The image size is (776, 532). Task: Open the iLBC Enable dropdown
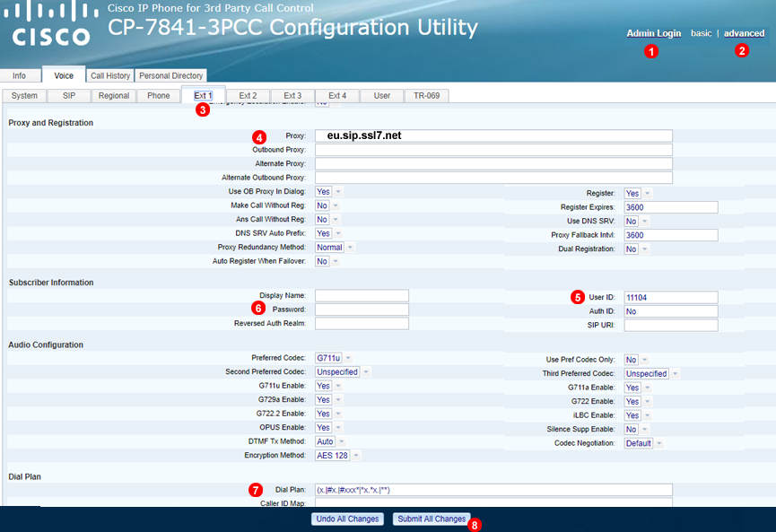(x=638, y=415)
